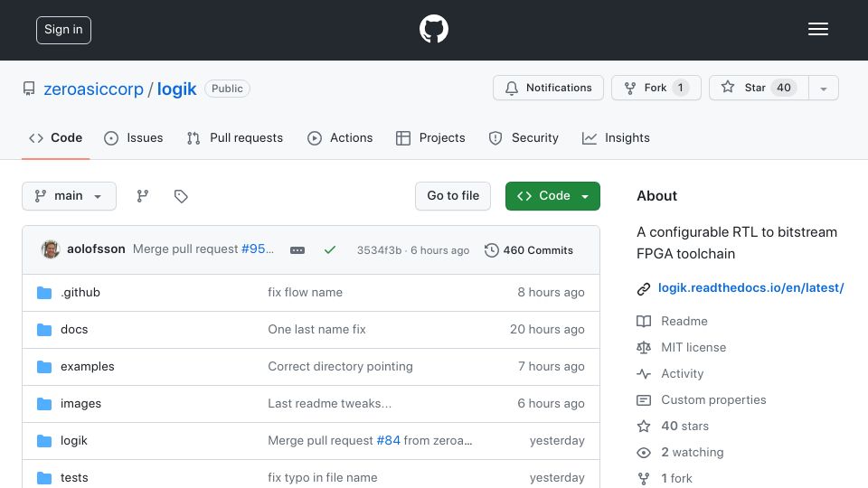Open the Actions tab

click(x=340, y=137)
